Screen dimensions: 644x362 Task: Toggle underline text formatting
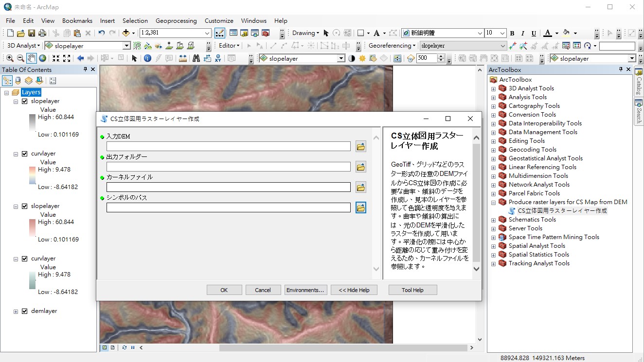click(x=534, y=33)
